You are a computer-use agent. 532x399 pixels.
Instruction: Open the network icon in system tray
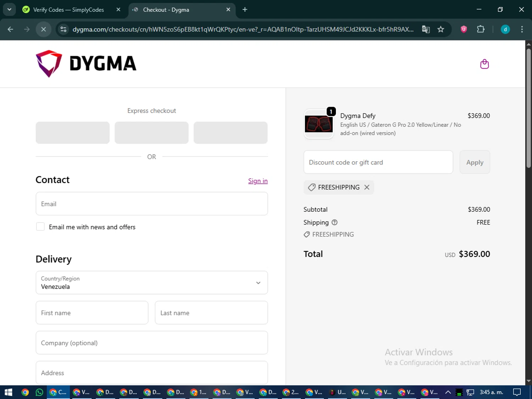click(470, 392)
